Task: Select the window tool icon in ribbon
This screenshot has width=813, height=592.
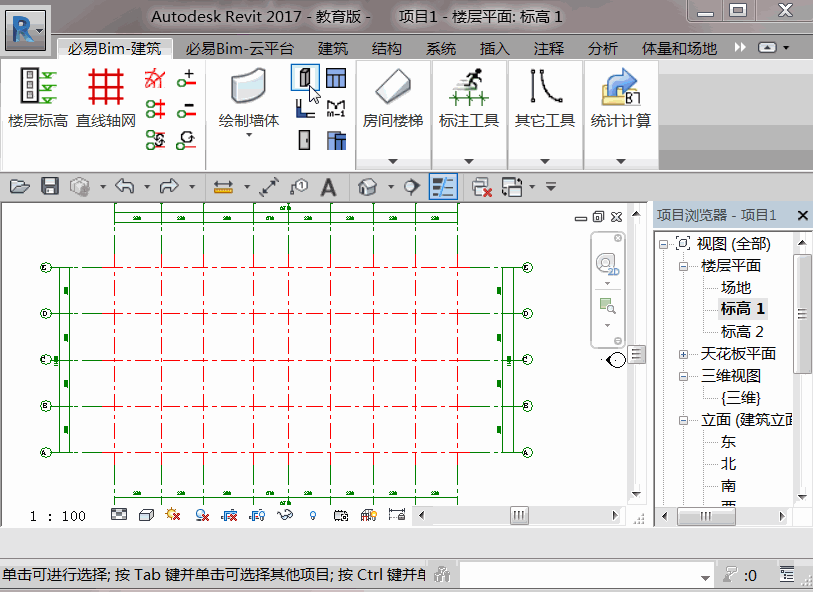Action: (x=336, y=78)
